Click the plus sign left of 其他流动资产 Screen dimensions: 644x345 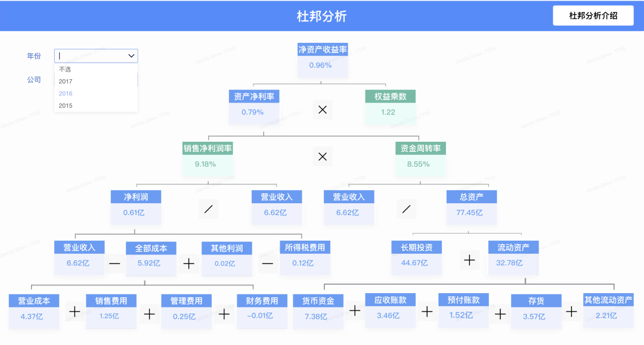click(x=571, y=312)
